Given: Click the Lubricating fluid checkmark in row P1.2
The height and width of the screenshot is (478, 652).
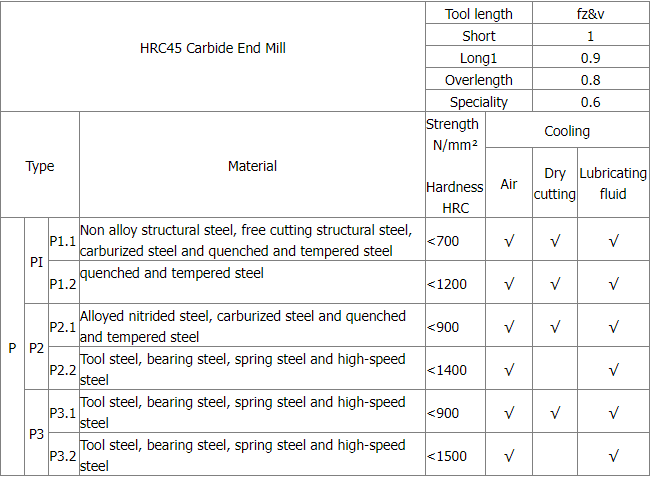Looking at the screenshot, I should [x=613, y=284].
